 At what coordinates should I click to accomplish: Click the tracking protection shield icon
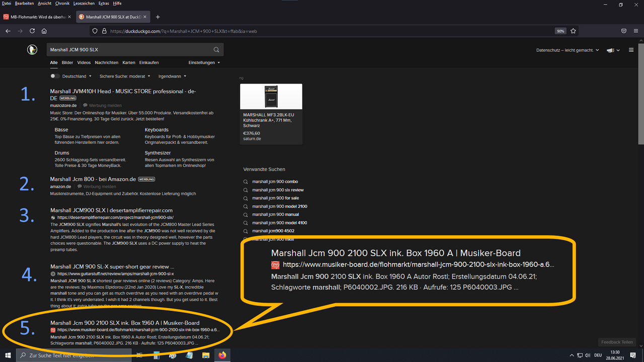(95, 31)
